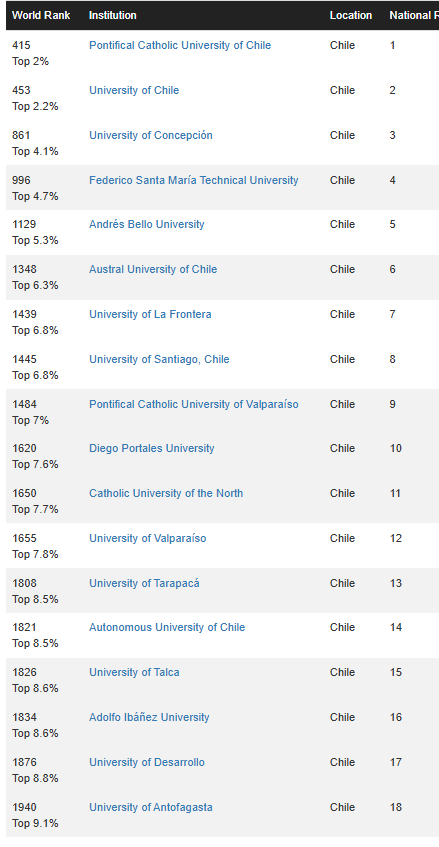Visit the Andrés Bello University page
This screenshot has width=439, height=847.
146,224
